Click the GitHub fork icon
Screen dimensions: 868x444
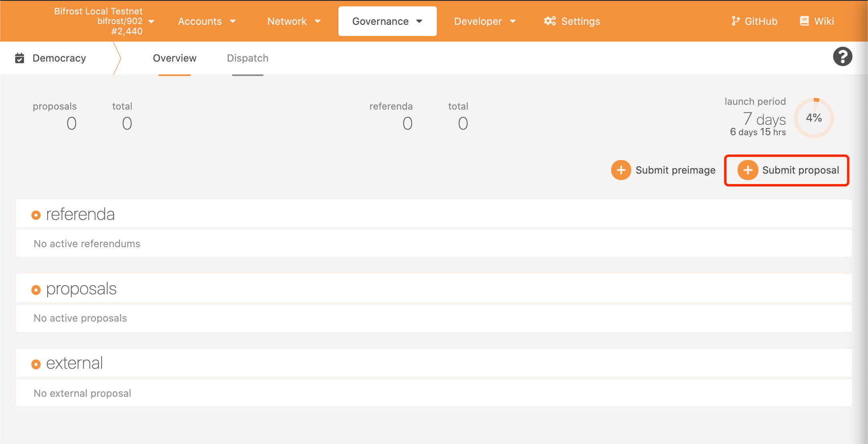point(735,21)
